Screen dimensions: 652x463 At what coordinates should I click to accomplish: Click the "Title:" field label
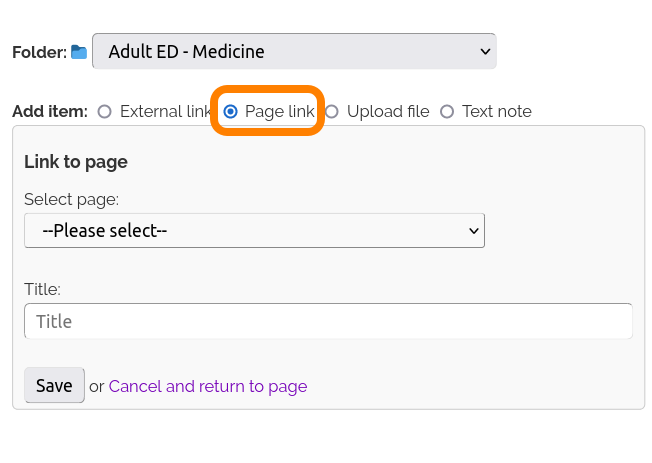coord(42,289)
